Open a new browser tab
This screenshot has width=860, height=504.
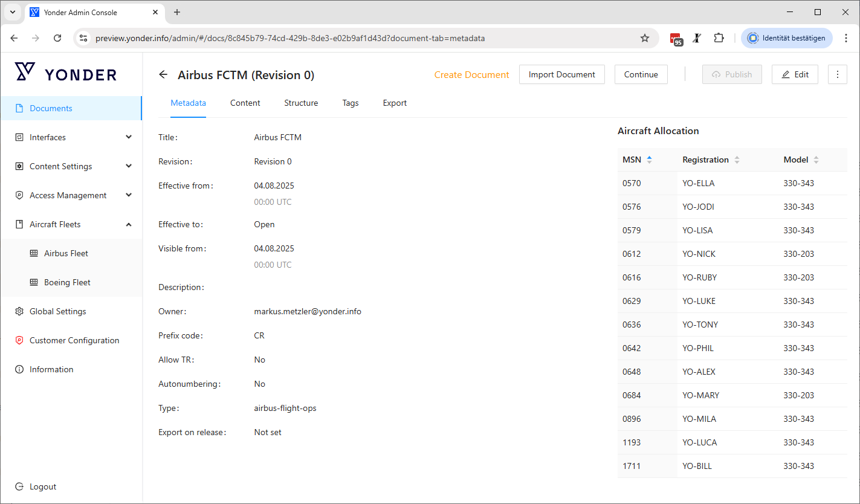click(177, 12)
